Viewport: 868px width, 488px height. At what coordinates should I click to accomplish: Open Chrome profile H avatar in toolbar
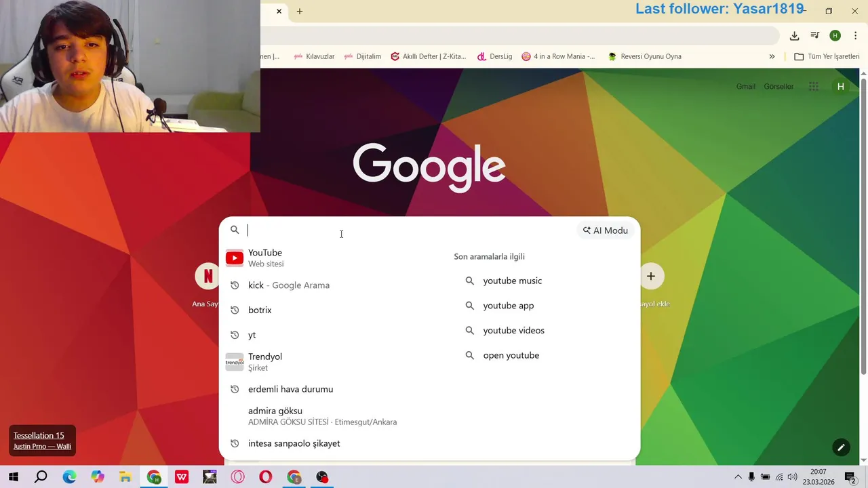pyautogui.click(x=835, y=35)
